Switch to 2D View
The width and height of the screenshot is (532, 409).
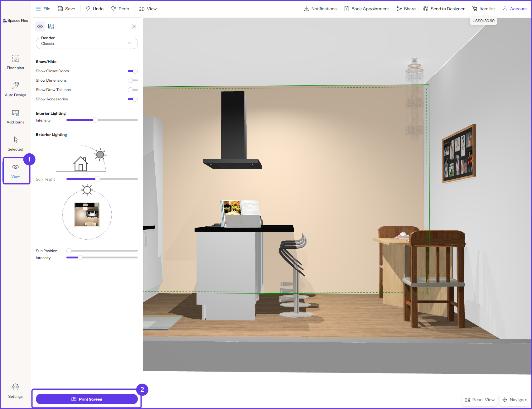point(148,9)
